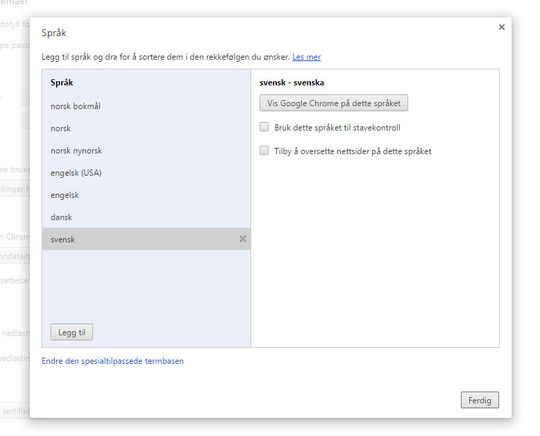Image resolution: width=540 pixels, height=436 pixels.
Task: Tick 'Tilby å oversette nettsider' checkbox
Action: point(264,150)
